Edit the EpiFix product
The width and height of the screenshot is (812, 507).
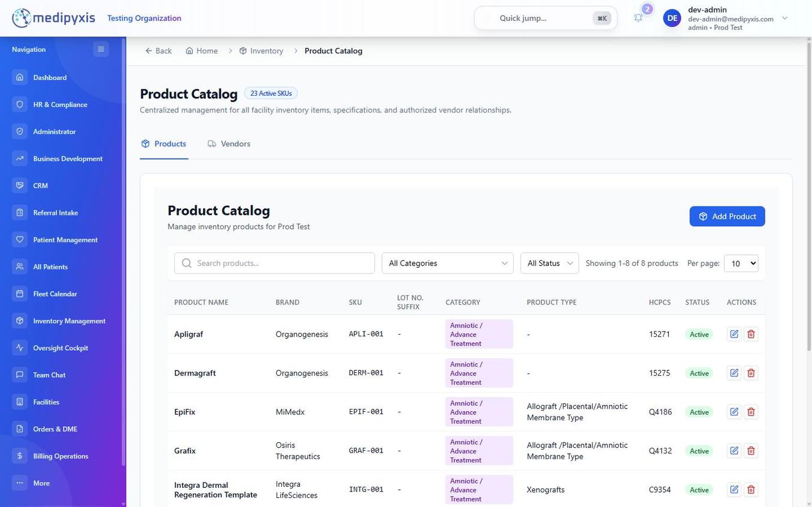tap(734, 412)
